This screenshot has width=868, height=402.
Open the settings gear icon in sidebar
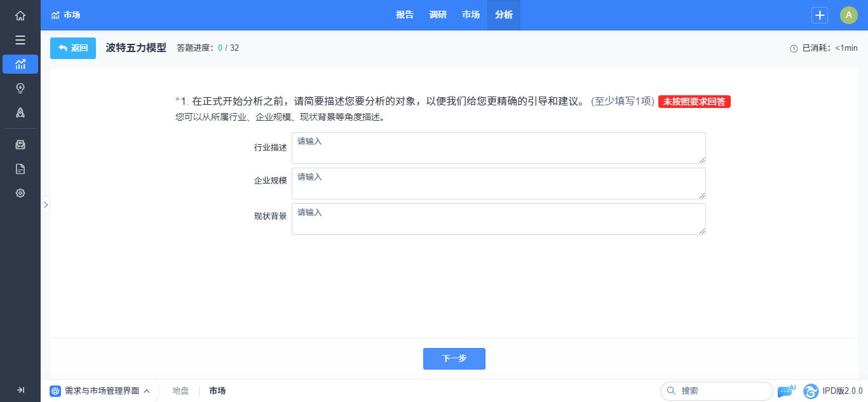[x=20, y=193]
